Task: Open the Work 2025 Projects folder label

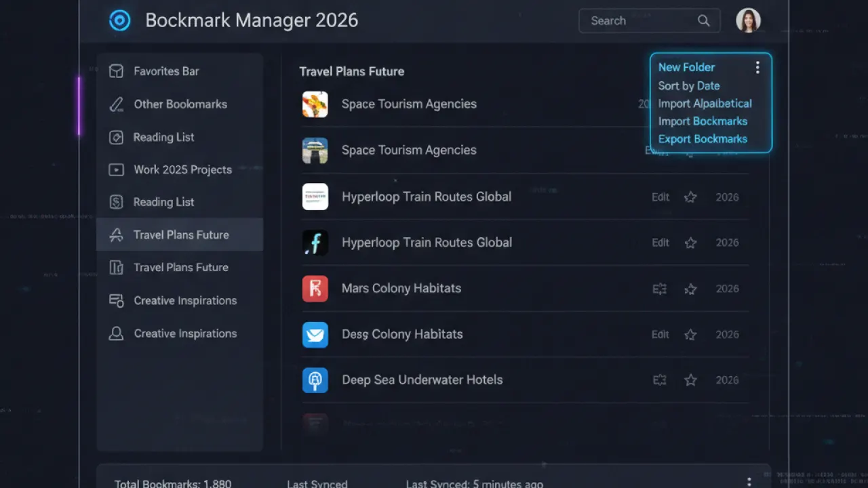Action: tap(182, 169)
